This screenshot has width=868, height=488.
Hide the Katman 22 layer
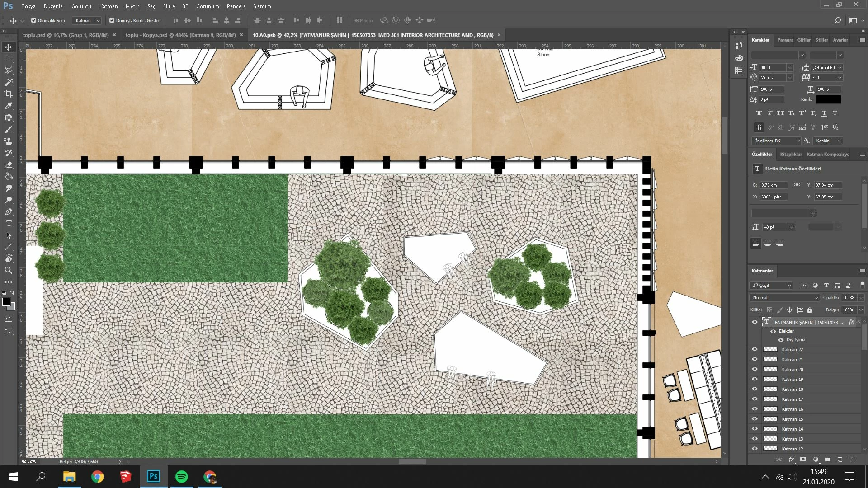[x=755, y=349]
